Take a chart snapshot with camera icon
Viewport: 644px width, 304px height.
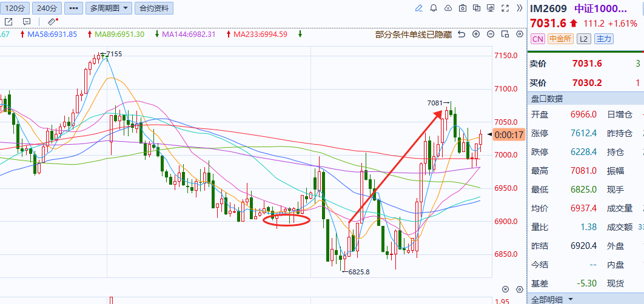point(463,8)
